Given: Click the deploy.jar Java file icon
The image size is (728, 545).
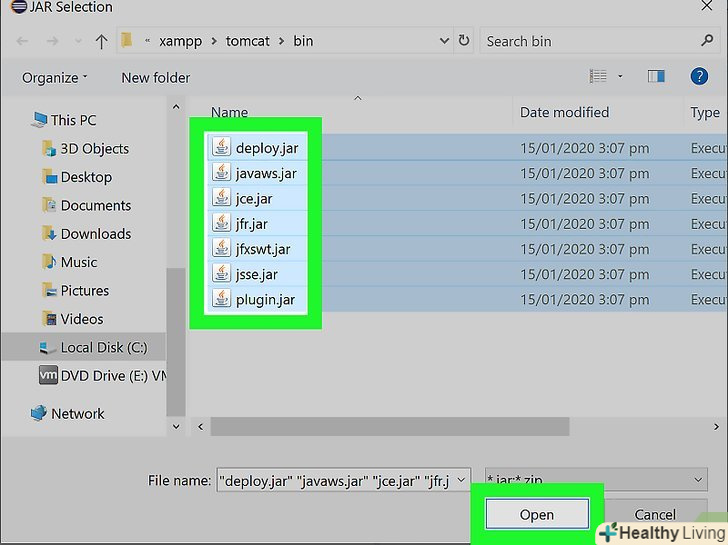Looking at the screenshot, I should click(x=221, y=147).
